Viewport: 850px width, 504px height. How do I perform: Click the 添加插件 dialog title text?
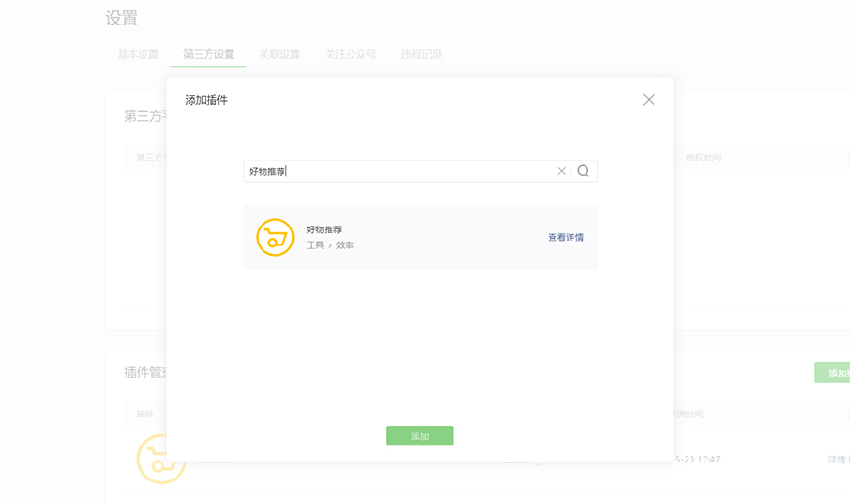[x=207, y=100]
